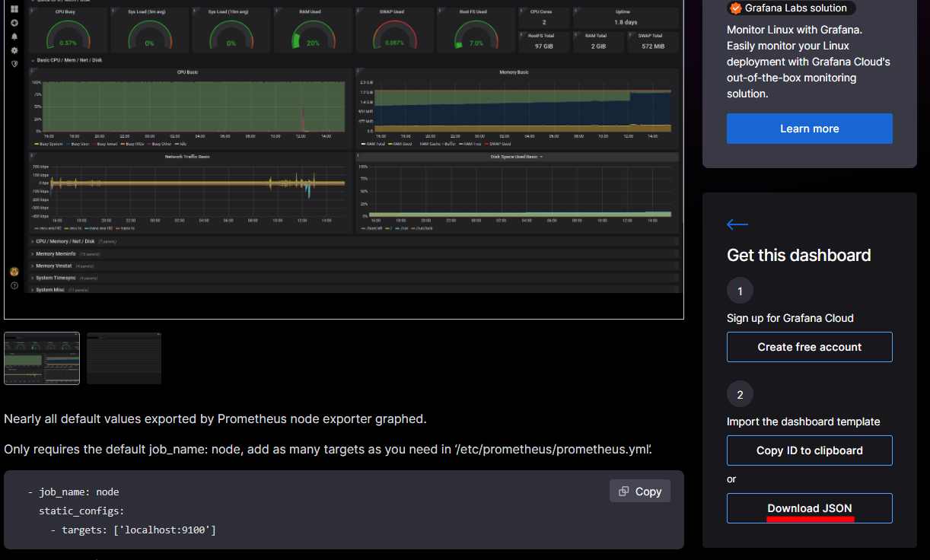Click the Import the dashboard template text
Screen dimensions: 930x560
click(x=804, y=422)
